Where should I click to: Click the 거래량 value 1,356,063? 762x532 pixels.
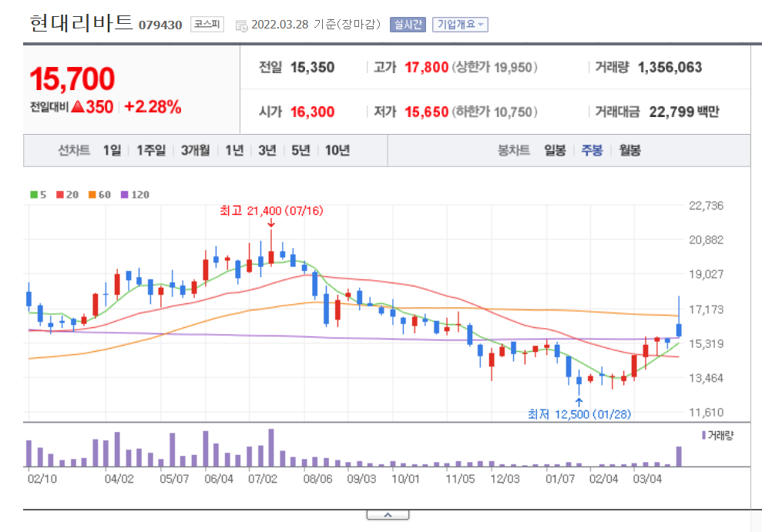point(670,67)
